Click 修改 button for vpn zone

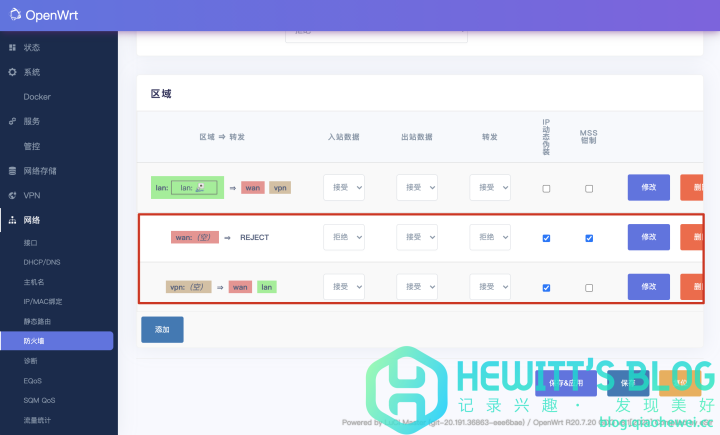(649, 287)
